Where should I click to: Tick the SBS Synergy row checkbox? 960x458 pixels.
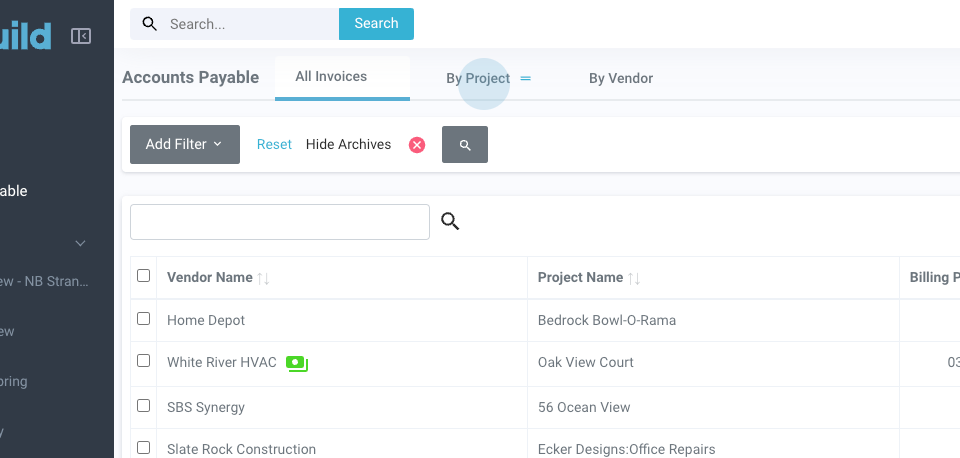click(x=144, y=406)
